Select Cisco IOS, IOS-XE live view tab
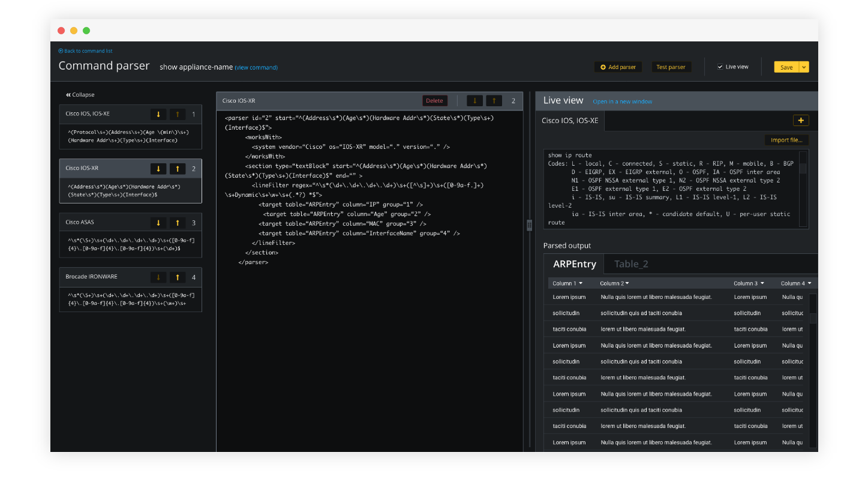 pyautogui.click(x=570, y=121)
